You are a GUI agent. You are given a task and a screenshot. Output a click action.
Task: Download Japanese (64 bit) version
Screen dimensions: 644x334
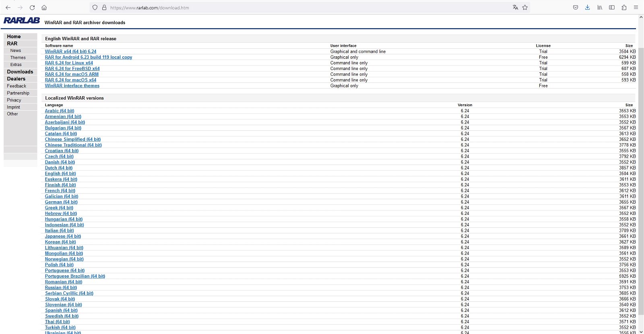(x=63, y=236)
